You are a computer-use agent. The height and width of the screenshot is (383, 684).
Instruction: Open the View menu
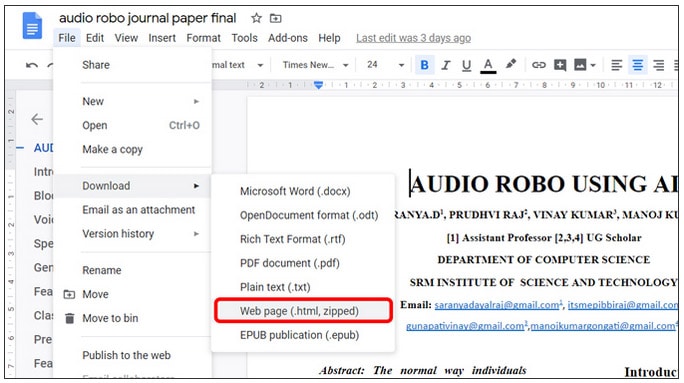pyautogui.click(x=126, y=38)
